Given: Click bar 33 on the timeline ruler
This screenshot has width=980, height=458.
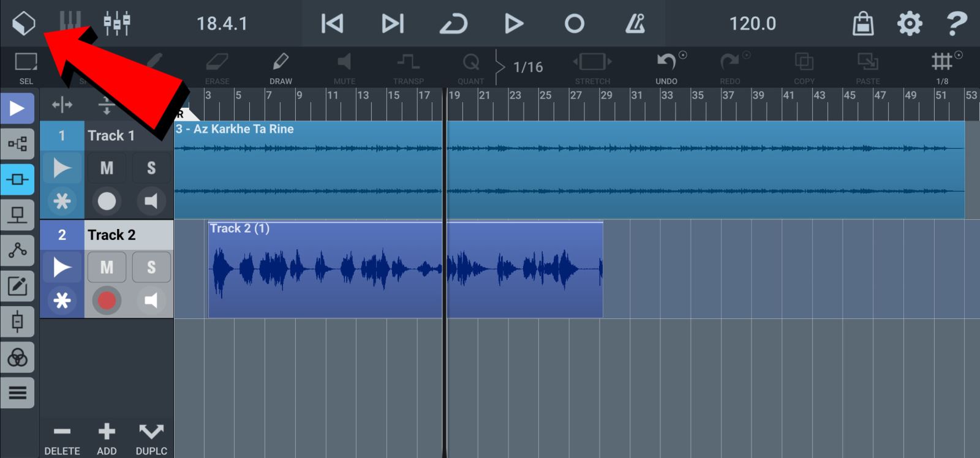Looking at the screenshot, I should click(x=667, y=96).
